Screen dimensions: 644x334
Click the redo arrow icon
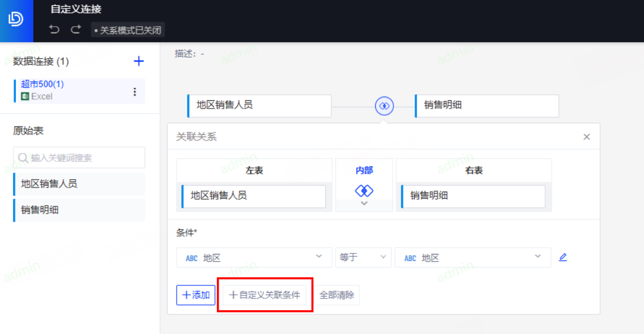coord(75,30)
